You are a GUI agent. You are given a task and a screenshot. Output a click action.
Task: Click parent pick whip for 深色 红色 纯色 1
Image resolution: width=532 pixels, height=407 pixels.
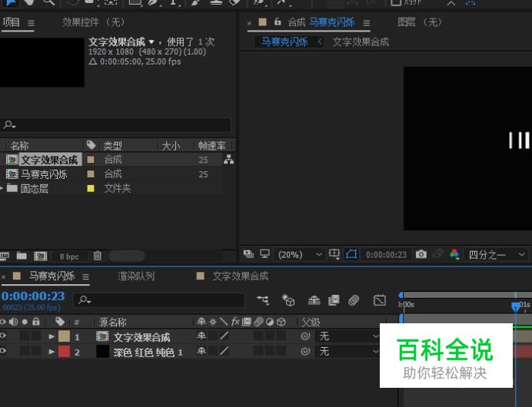[305, 352]
